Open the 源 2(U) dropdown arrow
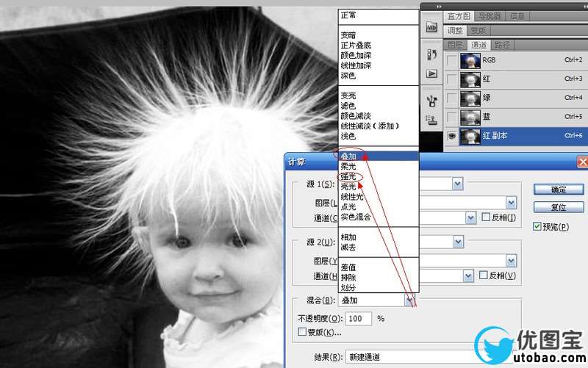The image size is (588, 368). coord(458,242)
